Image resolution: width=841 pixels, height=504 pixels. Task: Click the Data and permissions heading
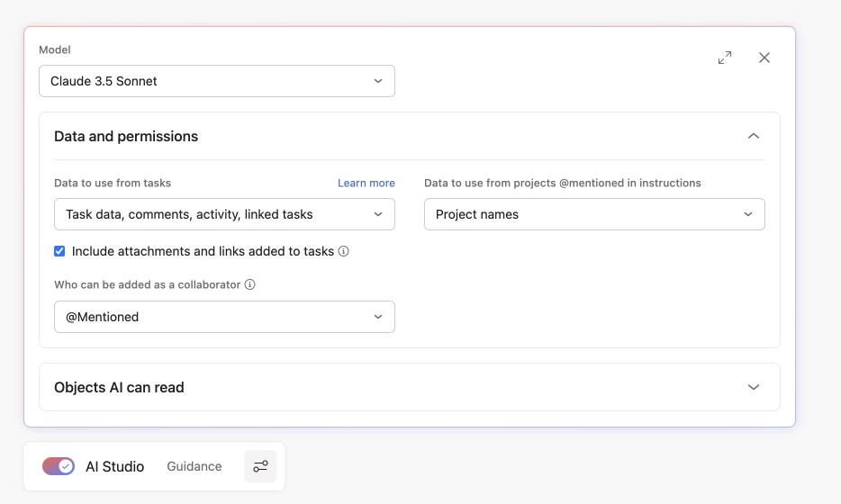pos(126,137)
